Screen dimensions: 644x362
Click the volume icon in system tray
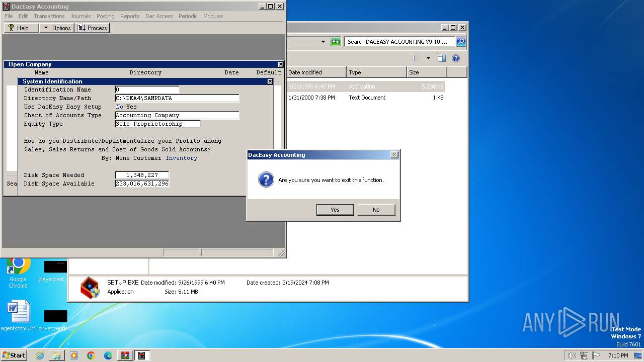pyautogui.click(x=572, y=355)
